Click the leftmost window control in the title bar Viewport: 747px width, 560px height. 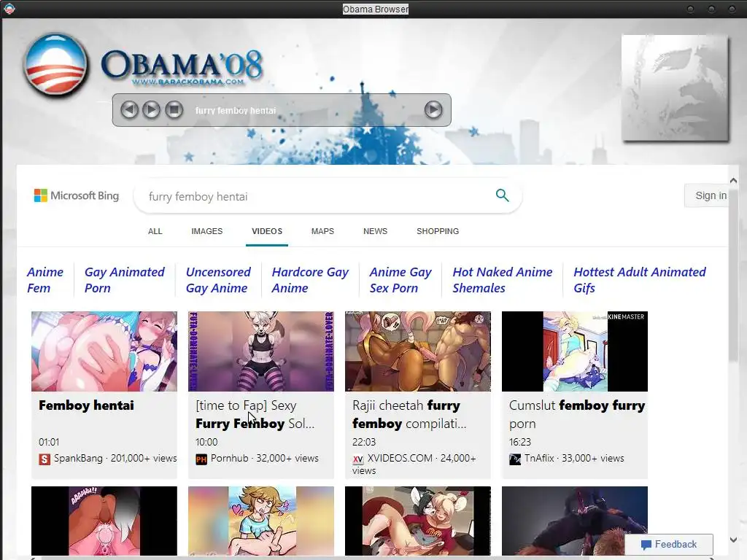690,9
